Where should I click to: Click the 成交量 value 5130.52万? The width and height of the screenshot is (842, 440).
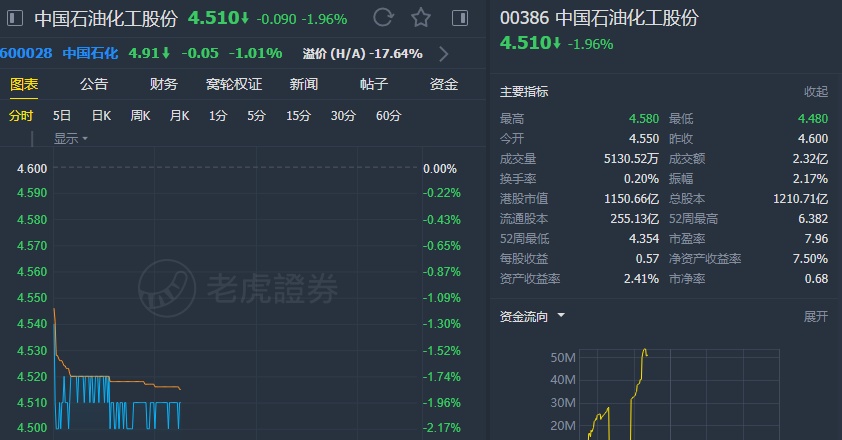[632, 159]
